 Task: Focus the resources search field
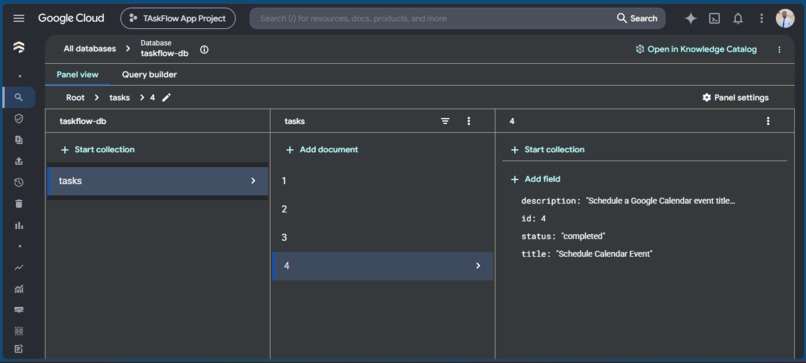click(x=432, y=19)
